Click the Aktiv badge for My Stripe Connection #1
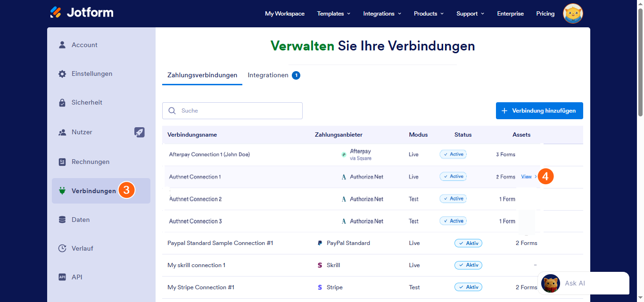This screenshot has height=302, width=644. coord(468,287)
